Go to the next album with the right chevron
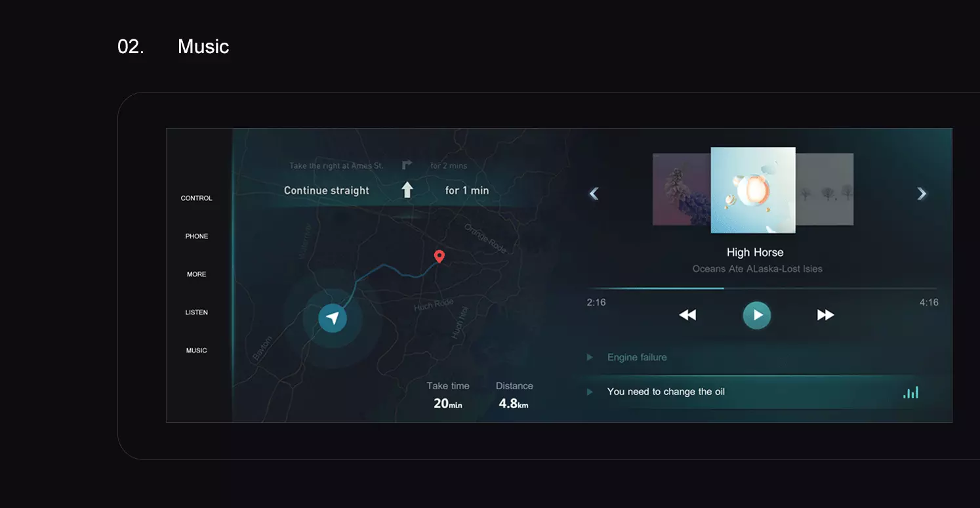980x508 pixels. 922,194
